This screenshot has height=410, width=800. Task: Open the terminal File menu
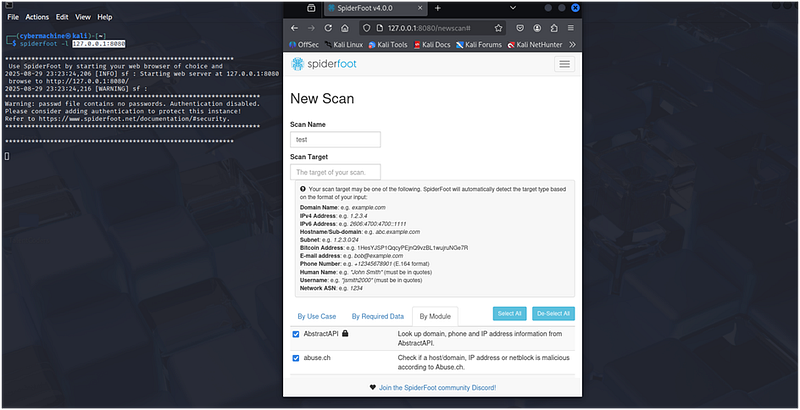(13, 17)
